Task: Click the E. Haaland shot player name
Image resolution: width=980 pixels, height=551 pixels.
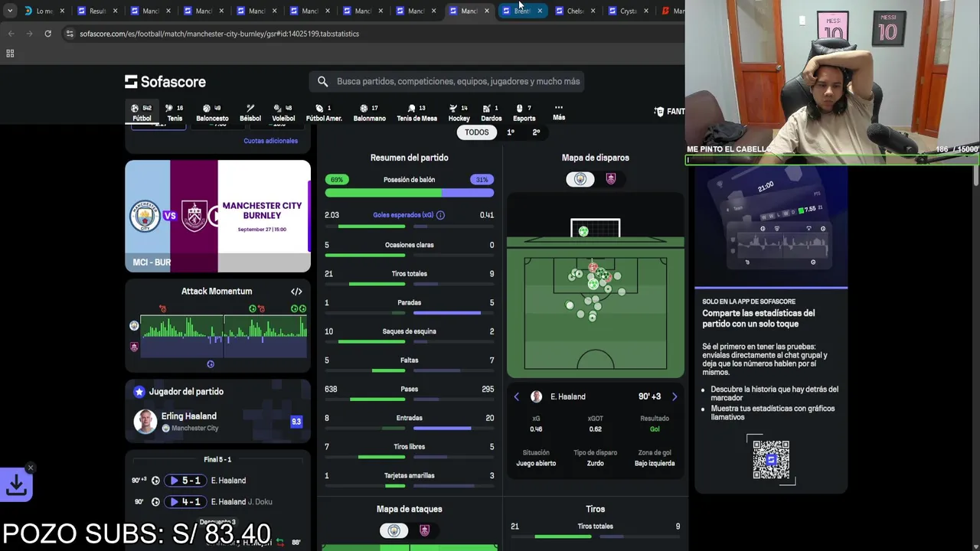Action: (567, 396)
